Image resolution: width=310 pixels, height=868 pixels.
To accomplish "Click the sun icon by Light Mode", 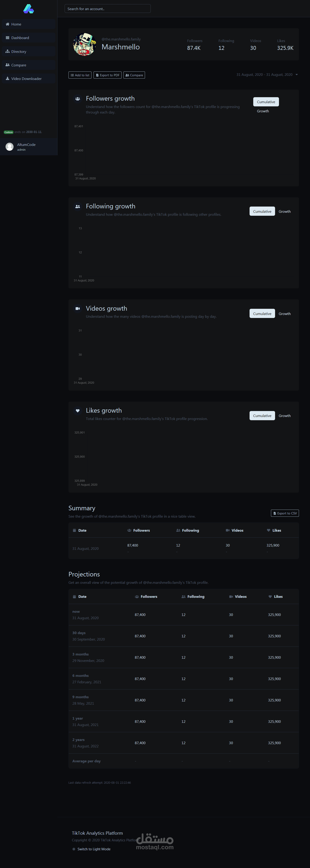I will tap(74, 849).
